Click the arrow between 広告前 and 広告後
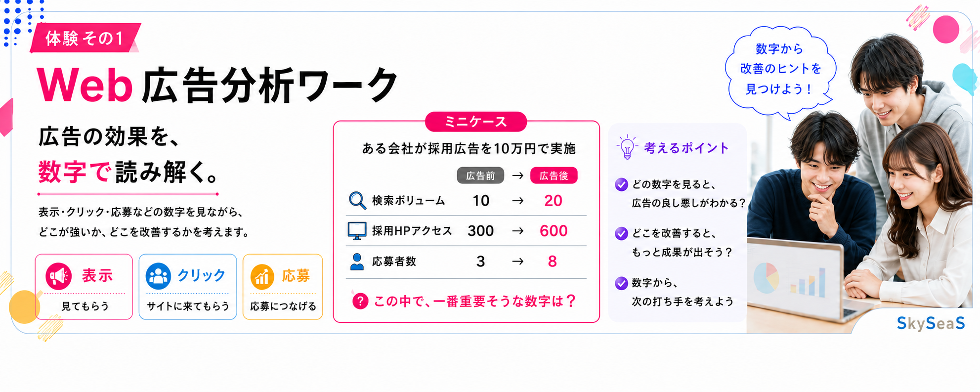 (x=517, y=175)
